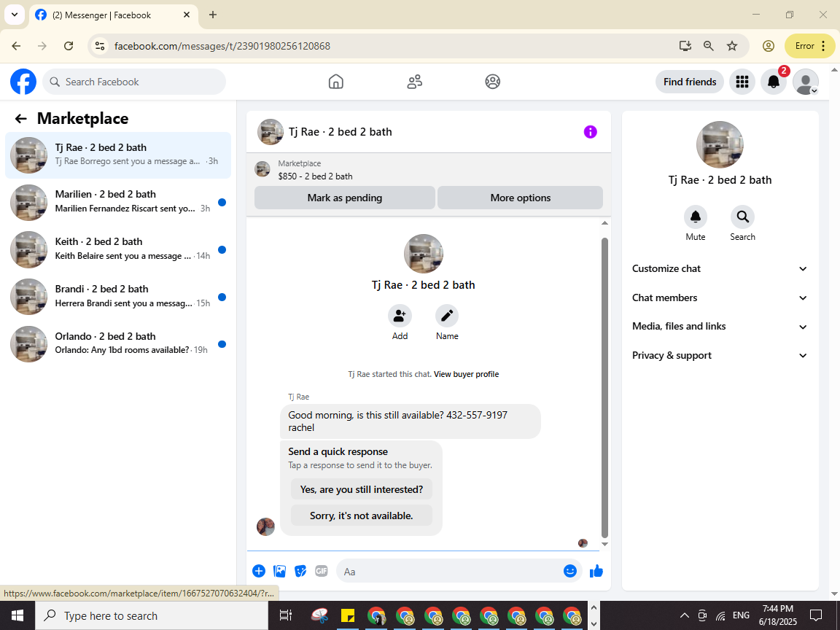This screenshot has height=630, width=840.
Task: Open the Windows Start menu
Action: tap(17, 615)
